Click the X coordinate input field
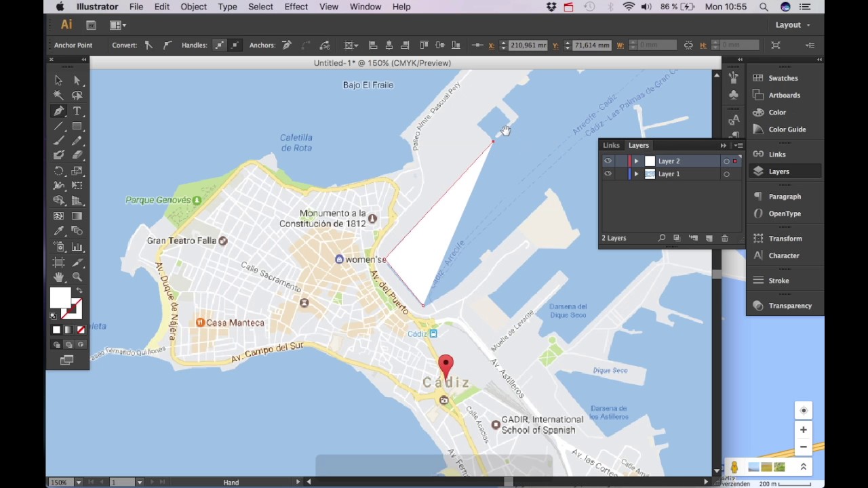Image resolution: width=868 pixels, height=488 pixels. (x=528, y=45)
